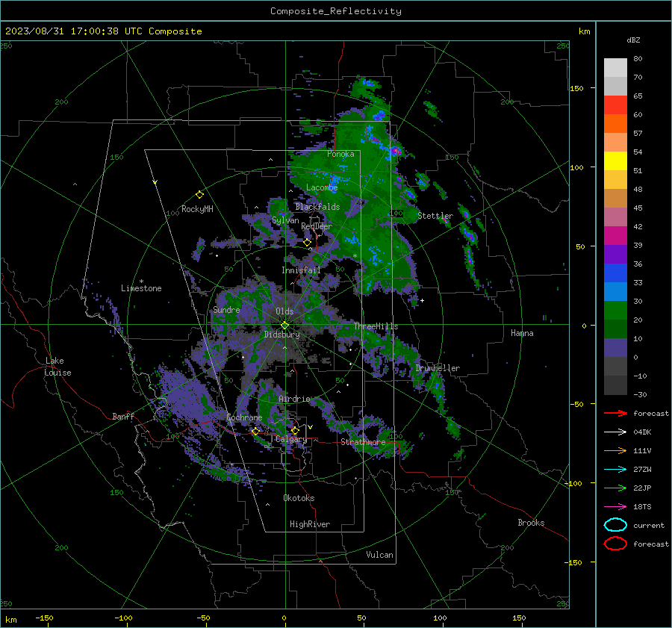This screenshot has height=628, width=672.
Task: Click the RockyMH label on map
Action: [197, 209]
